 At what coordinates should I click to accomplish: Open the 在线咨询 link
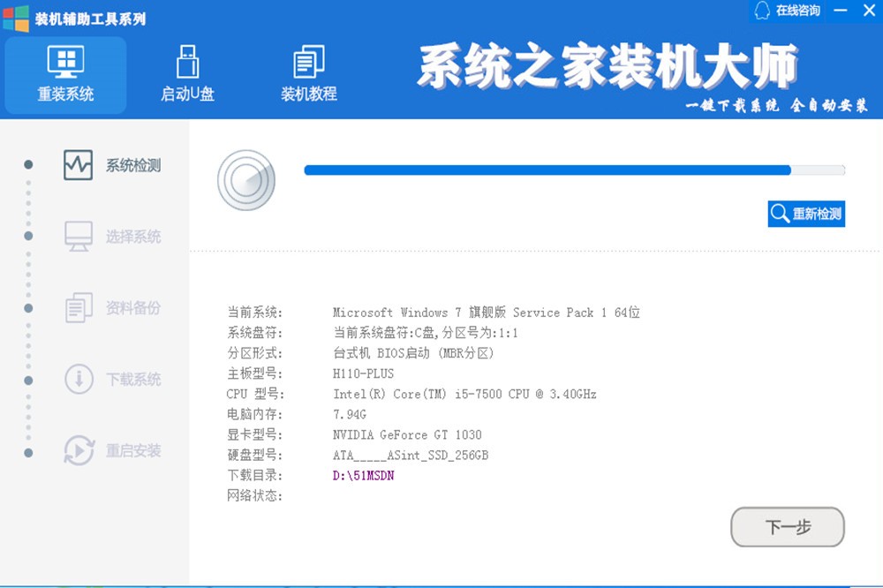797,11
